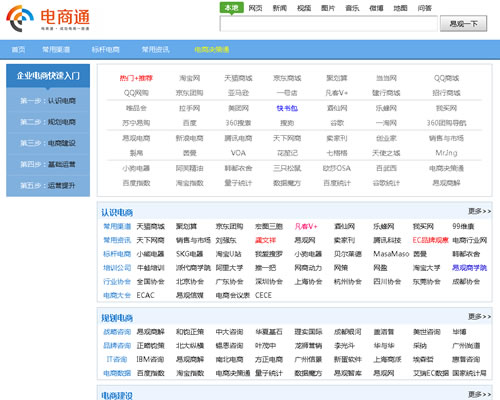Click the 苏宁易购 link

tap(136, 123)
